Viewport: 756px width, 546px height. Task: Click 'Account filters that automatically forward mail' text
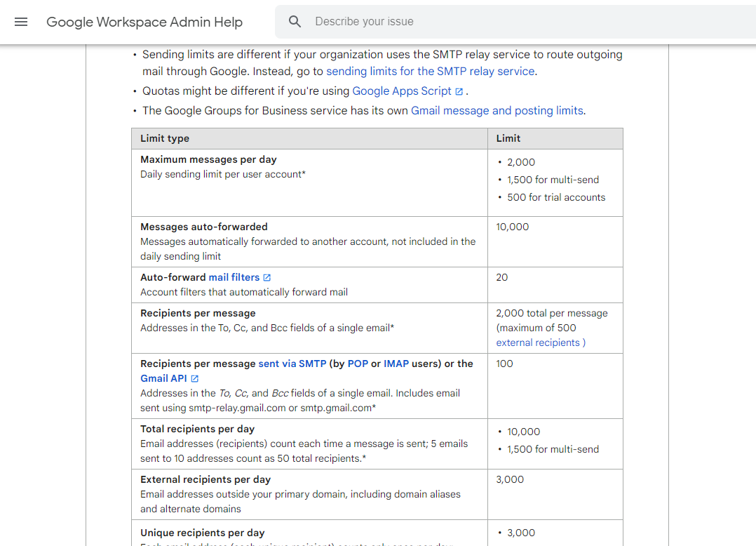[x=244, y=292]
